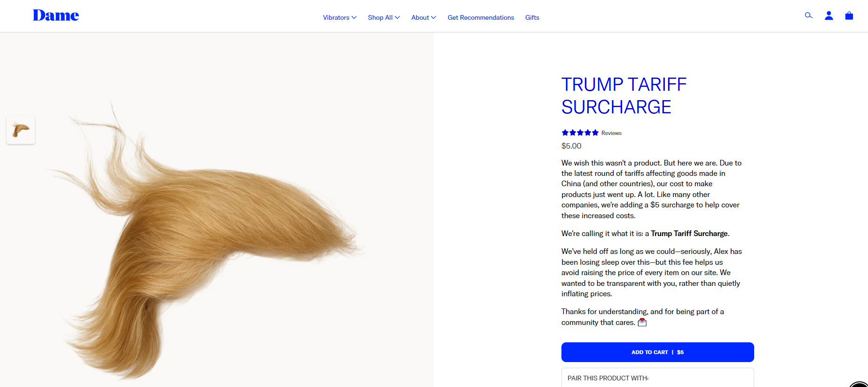Open the account profile icon
The image size is (868, 387).
[829, 16]
